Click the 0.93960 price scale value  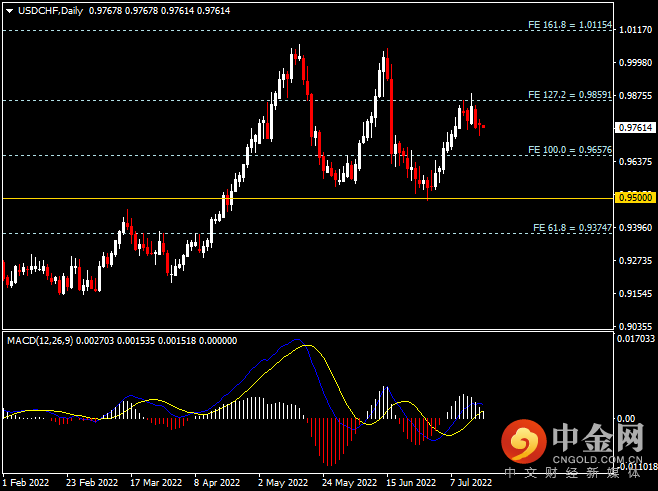(x=635, y=227)
